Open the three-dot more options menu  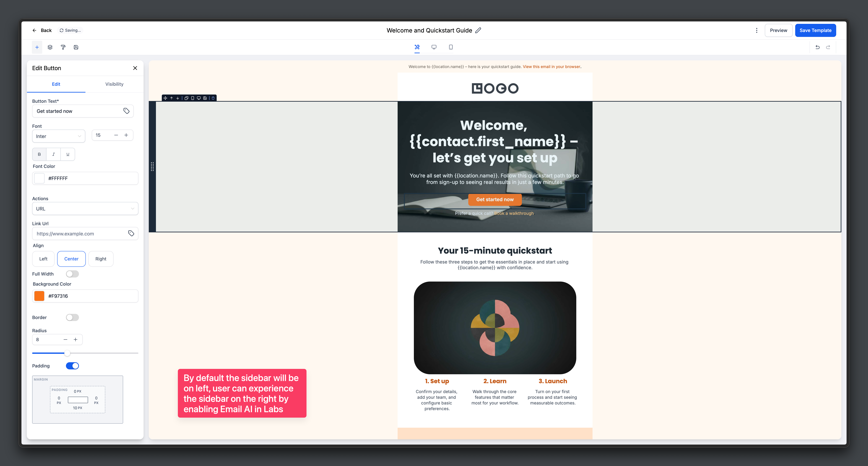coord(757,30)
